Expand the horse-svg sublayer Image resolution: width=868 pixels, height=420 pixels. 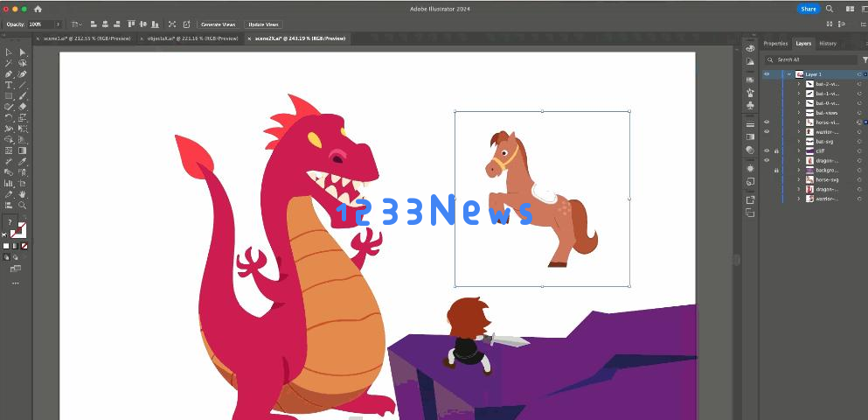[799, 179]
